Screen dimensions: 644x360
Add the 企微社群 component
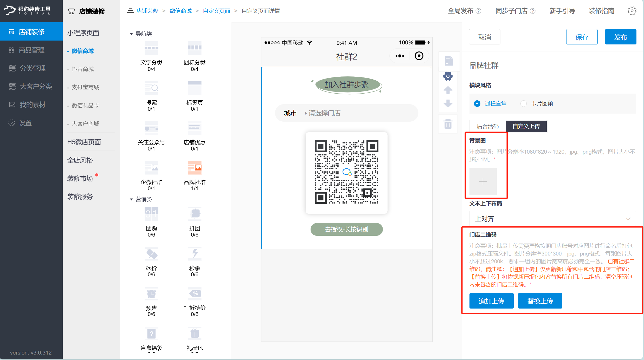[151, 168]
